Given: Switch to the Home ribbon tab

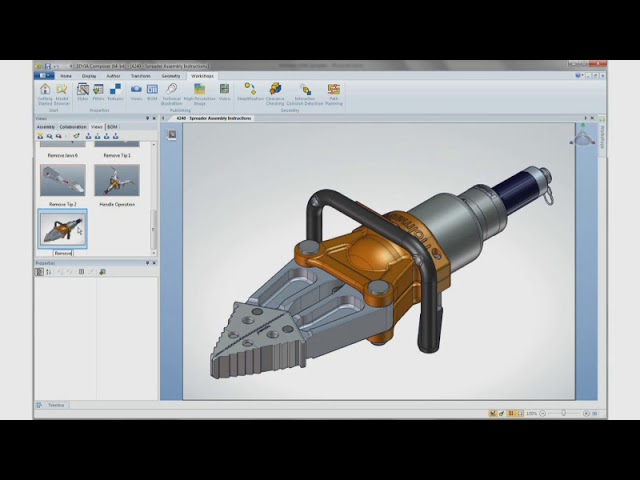Looking at the screenshot, I should coord(66,76).
